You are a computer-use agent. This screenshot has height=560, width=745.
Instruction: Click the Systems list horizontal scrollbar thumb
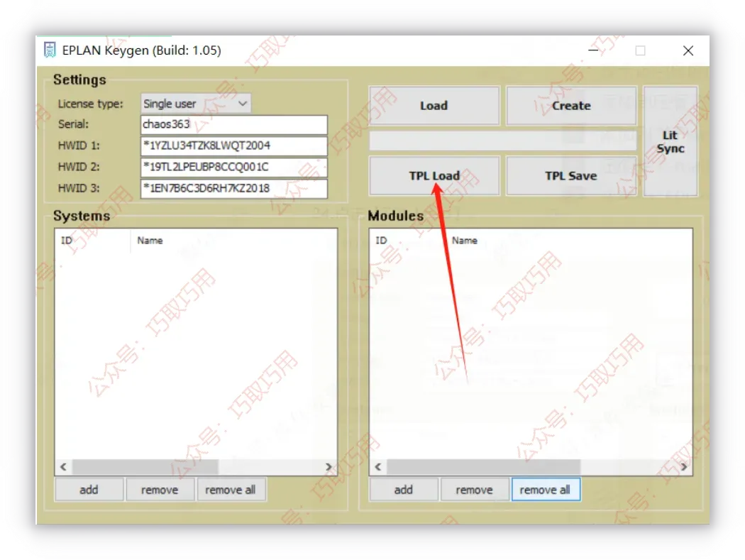(x=145, y=467)
